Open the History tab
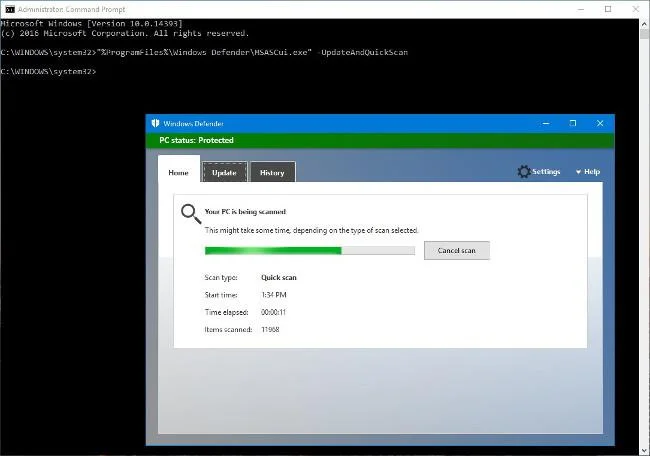 [x=272, y=172]
